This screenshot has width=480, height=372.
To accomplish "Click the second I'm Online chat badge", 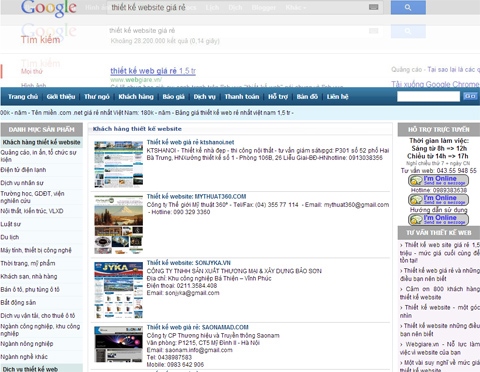I will (x=438, y=200).
